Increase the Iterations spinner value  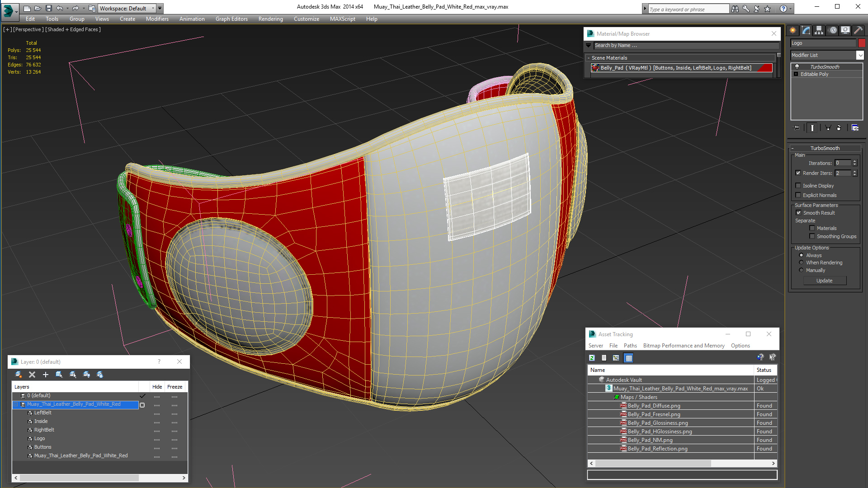pyautogui.click(x=855, y=161)
